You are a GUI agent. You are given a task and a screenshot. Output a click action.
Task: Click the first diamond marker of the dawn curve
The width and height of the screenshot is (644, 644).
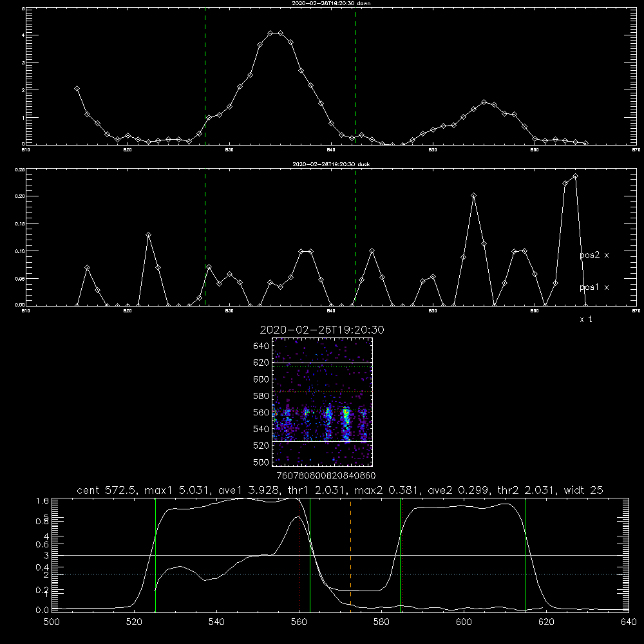coord(77,89)
